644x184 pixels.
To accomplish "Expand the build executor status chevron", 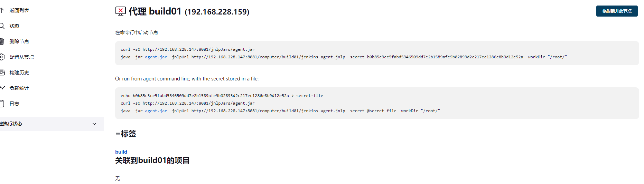I will (x=94, y=124).
